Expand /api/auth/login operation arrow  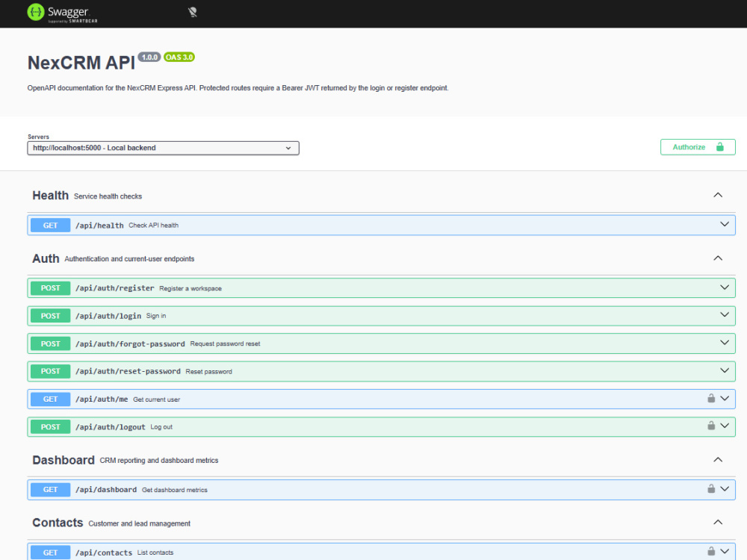(x=724, y=315)
